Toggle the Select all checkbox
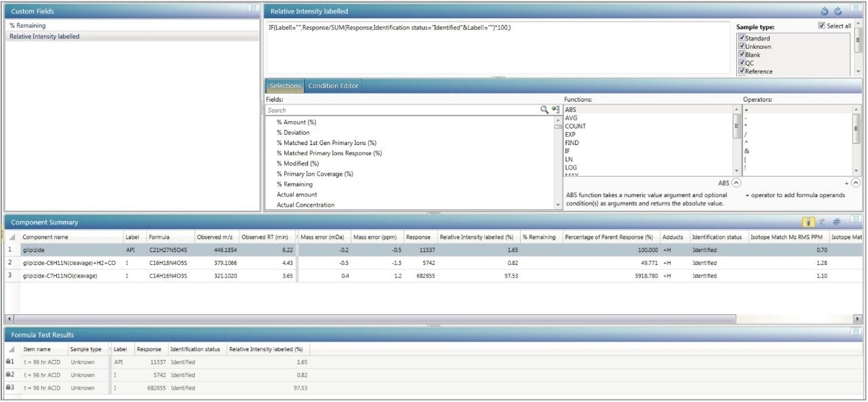This screenshot has width=868, height=402. tap(822, 26)
